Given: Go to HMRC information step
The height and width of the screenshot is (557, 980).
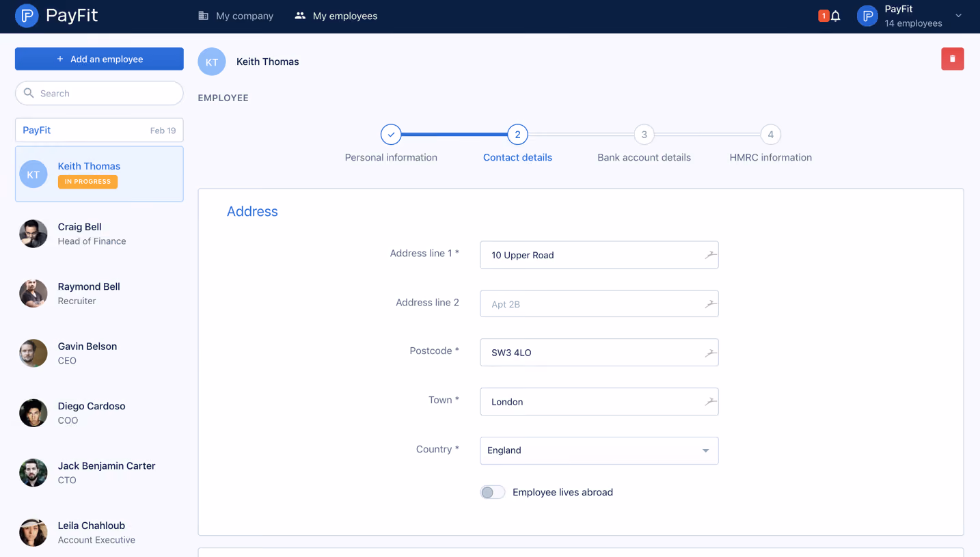Looking at the screenshot, I should [x=771, y=144].
